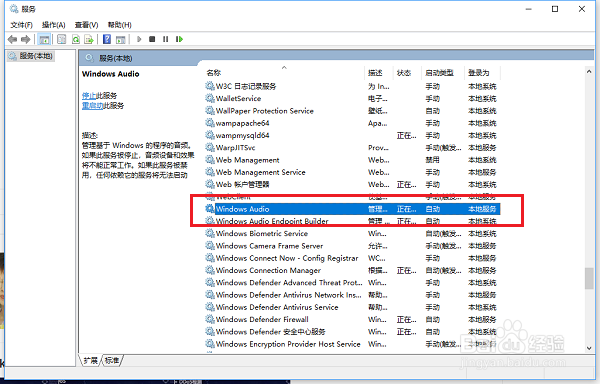Screen dimensions: 600x384
Task: Select Windows Connect Now - Config Registrar
Action: click(352, 258)
